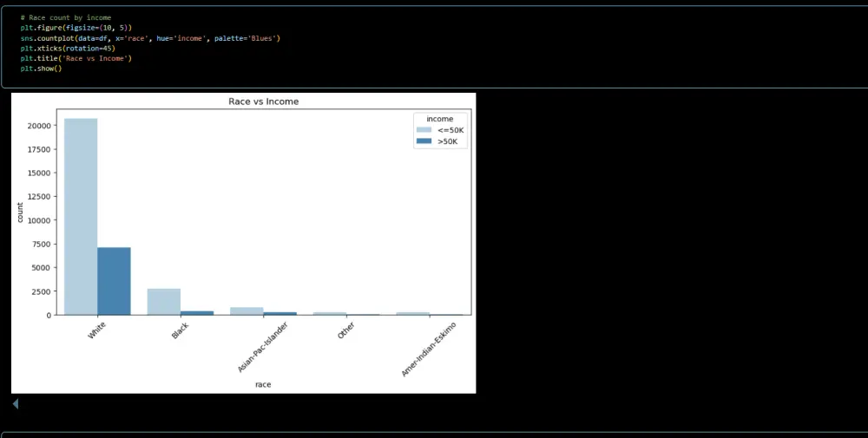Click the 'Asian-Pac-Islander' x-axis label
The width and height of the screenshot is (868, 438).
263,347
